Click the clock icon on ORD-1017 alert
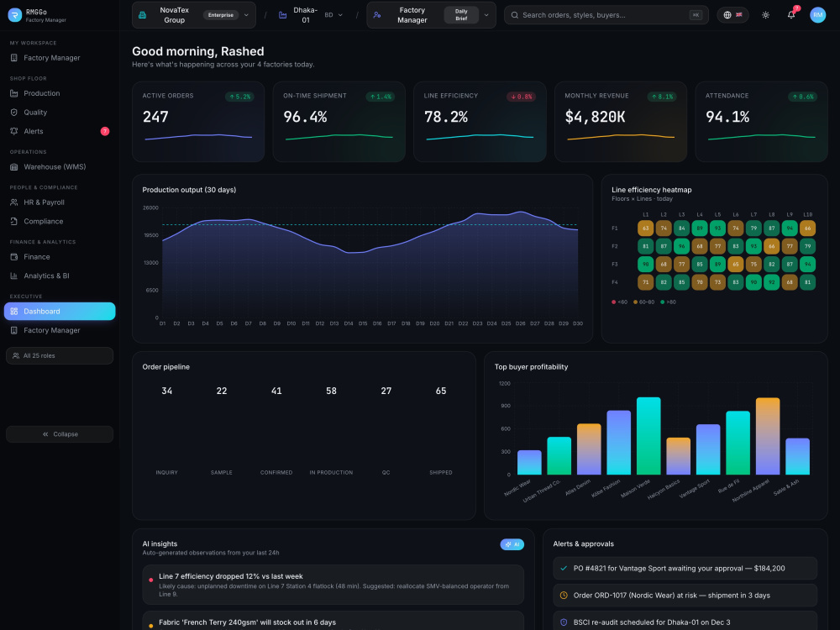This screenshot has height=630, width=840. [564, 596]
